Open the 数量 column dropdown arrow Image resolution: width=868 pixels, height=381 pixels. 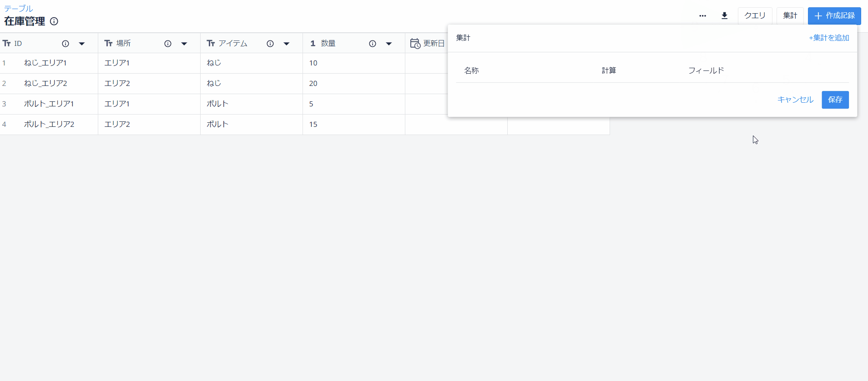pos(389,44)
